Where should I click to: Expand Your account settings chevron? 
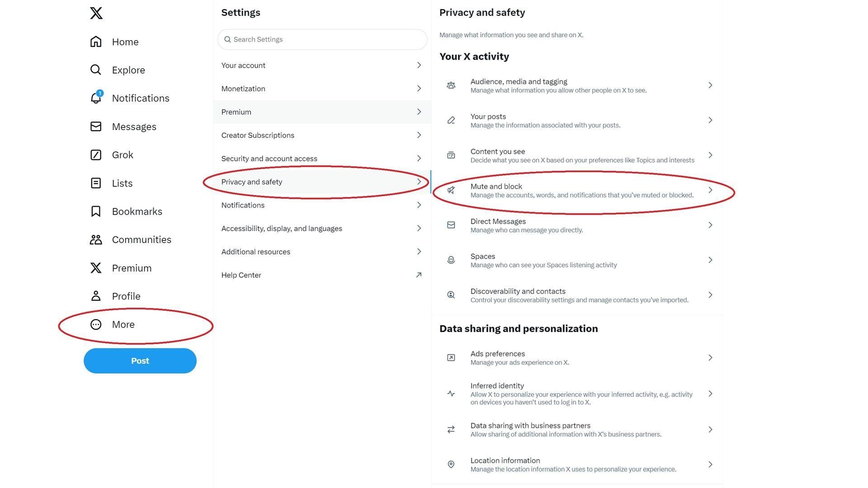point(419,66)
